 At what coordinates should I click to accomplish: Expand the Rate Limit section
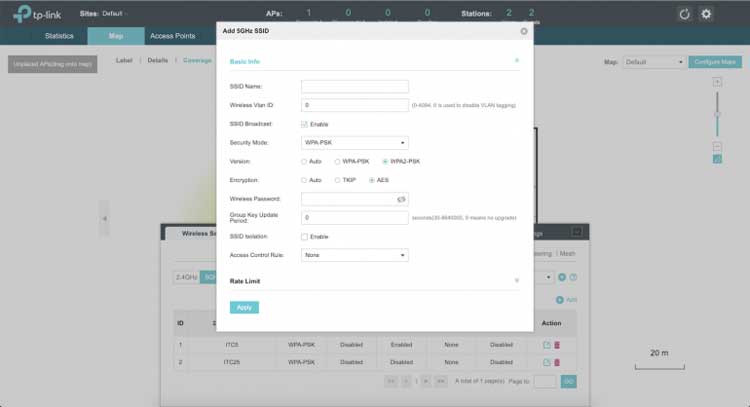pyautogui.click(x=516, y=281)
